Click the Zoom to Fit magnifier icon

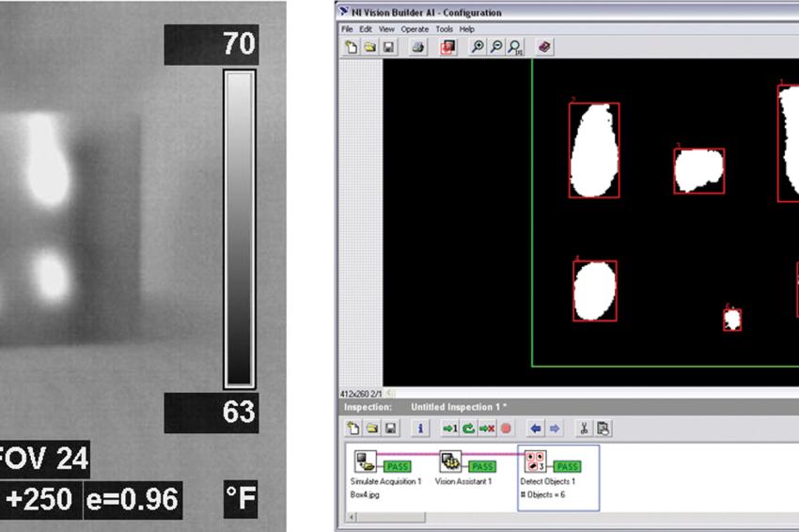coord(515,47)
